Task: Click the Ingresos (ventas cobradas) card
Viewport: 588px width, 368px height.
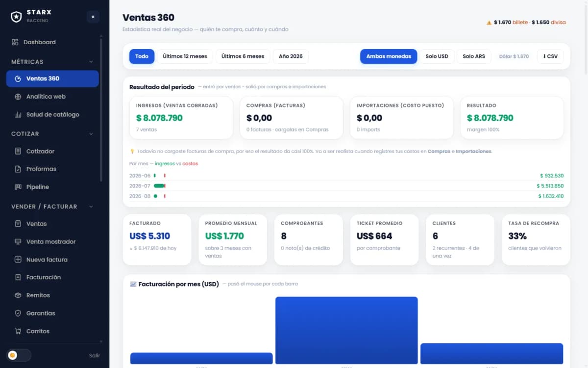Action: 181,118
